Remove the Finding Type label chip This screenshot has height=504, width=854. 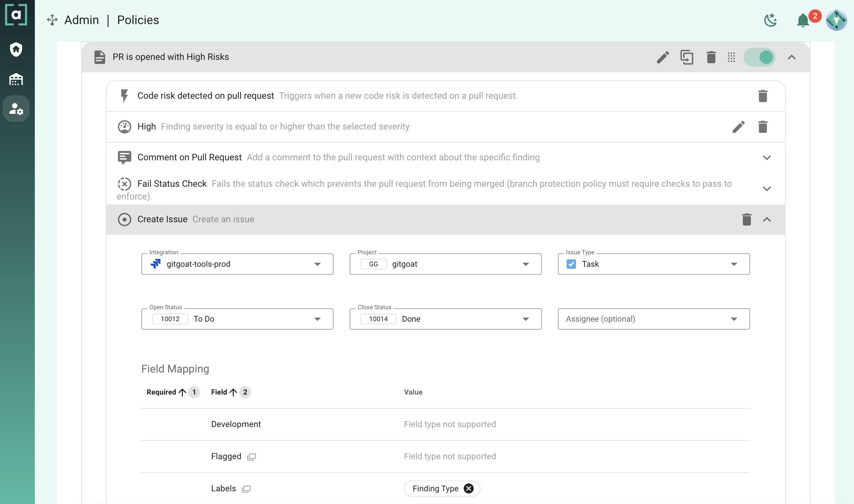(468, 488)
